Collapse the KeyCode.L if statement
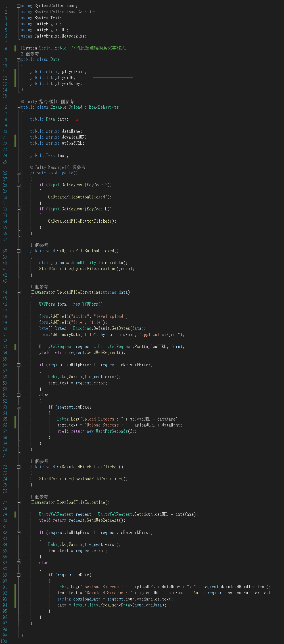This screenshot has width=284, height=644. pos(19,209)
